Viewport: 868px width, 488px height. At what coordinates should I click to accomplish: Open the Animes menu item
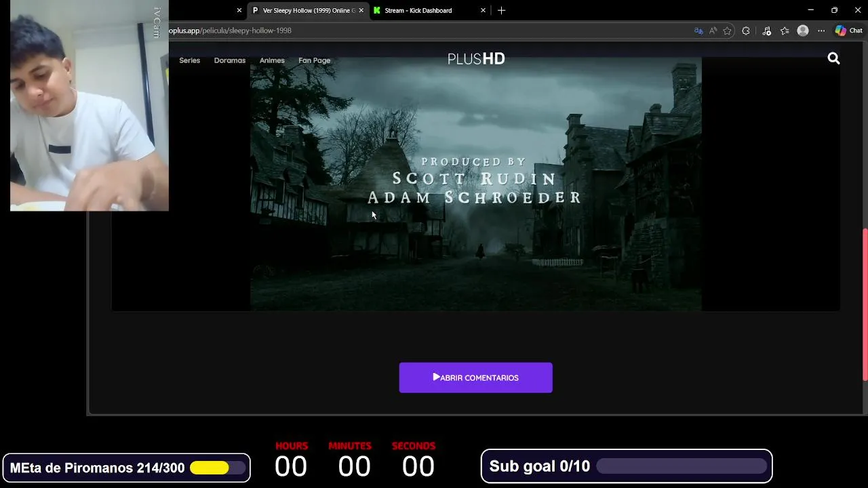click(x=272, y=60)
